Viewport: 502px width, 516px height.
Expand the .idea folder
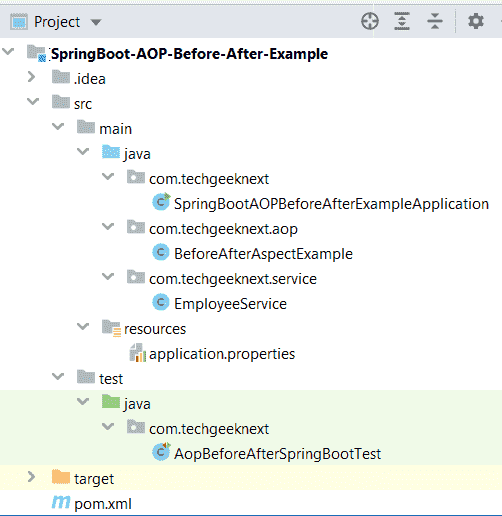coord(31,77)
